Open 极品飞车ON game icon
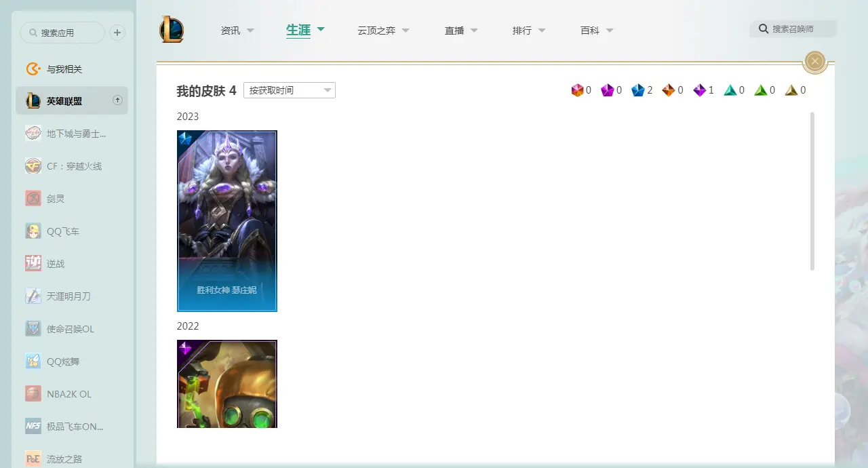The image size is (868, 468). (33, 427)
